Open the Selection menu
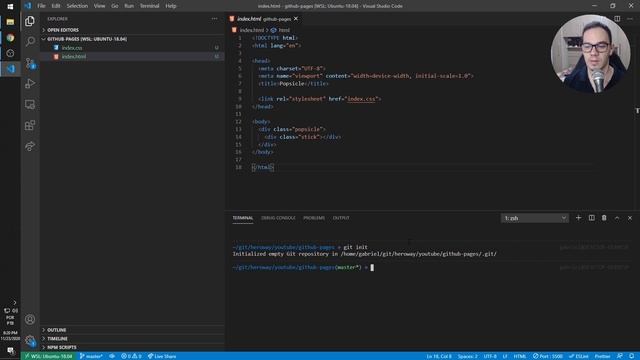The image size is (640, 360). (77, 6)
